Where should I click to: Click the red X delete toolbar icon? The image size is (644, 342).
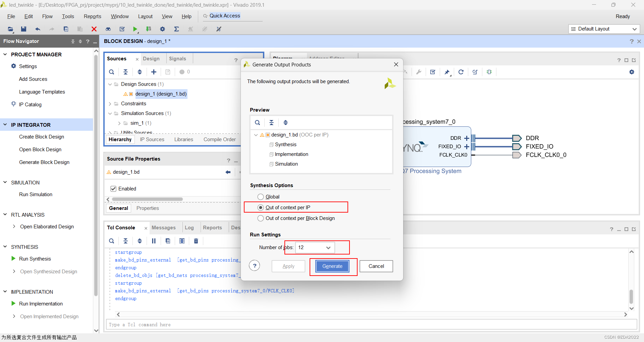pyautogui.click(x=94, y=29)
